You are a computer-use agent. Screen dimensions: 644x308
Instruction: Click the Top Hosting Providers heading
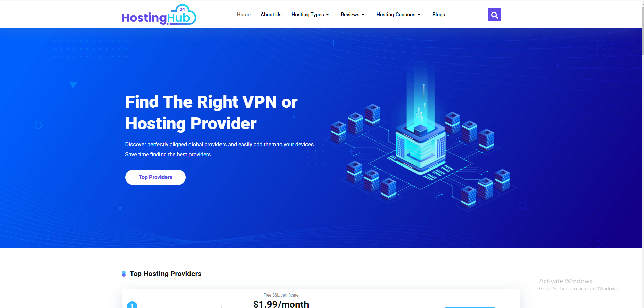pyautogui.click(x=165, y=274)
